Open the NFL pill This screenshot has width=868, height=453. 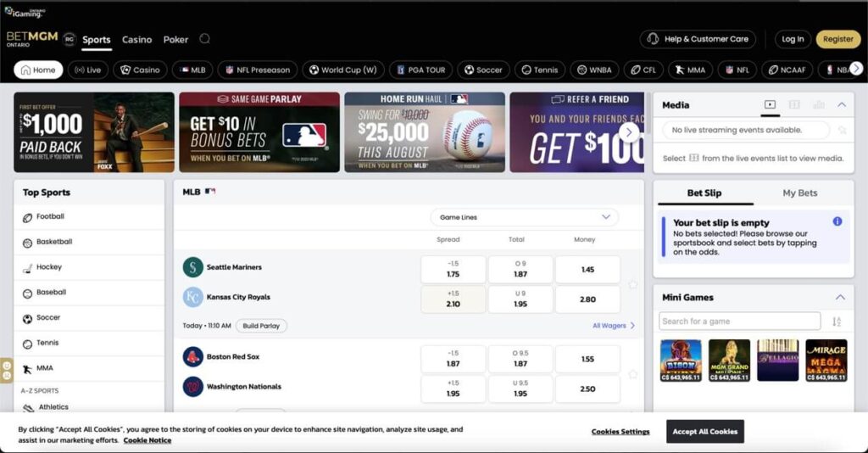pos(737,70)
